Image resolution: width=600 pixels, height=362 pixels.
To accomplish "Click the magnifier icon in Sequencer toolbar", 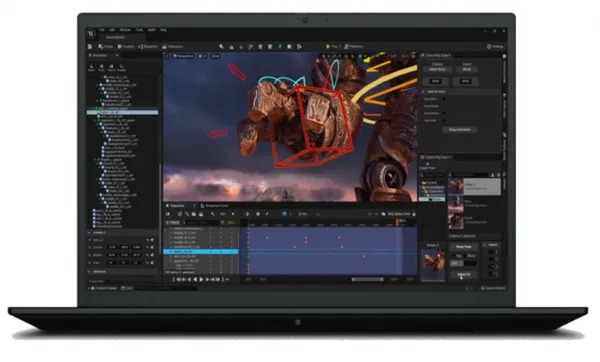I will point(187,214).
